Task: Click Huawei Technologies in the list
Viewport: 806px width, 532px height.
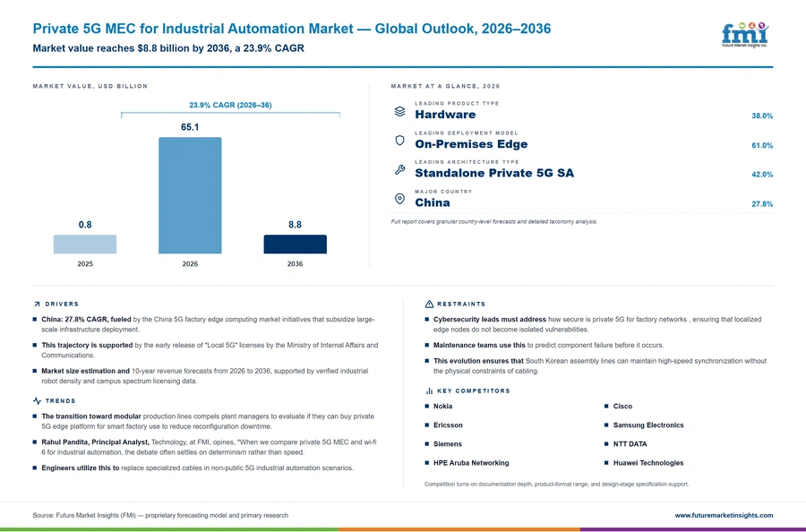Action: (x=648, y=463)
